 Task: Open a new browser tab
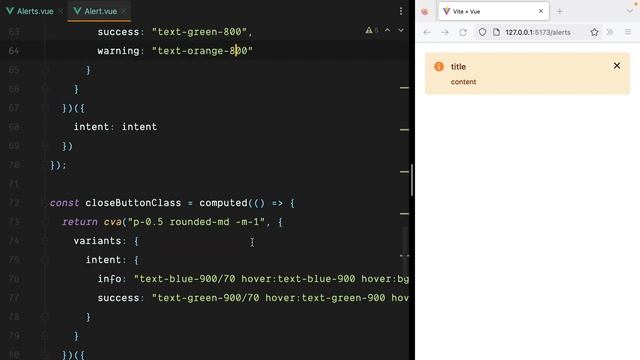(560, 11)
